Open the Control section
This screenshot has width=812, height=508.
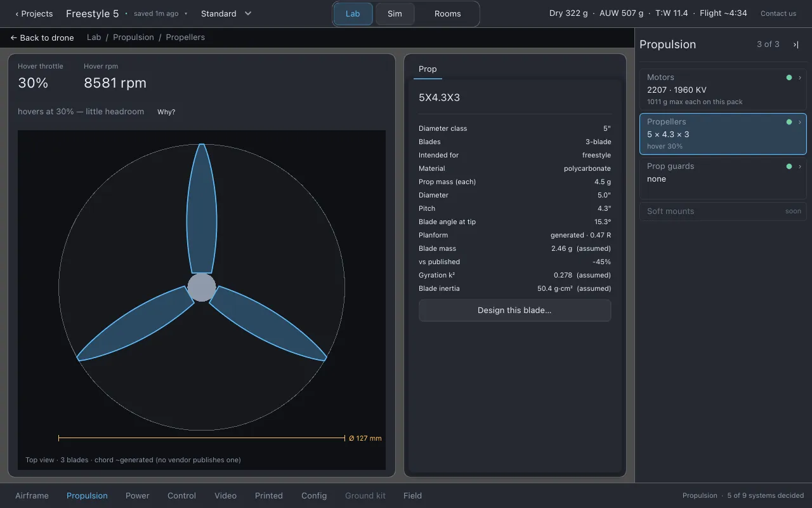click(181, 496)
